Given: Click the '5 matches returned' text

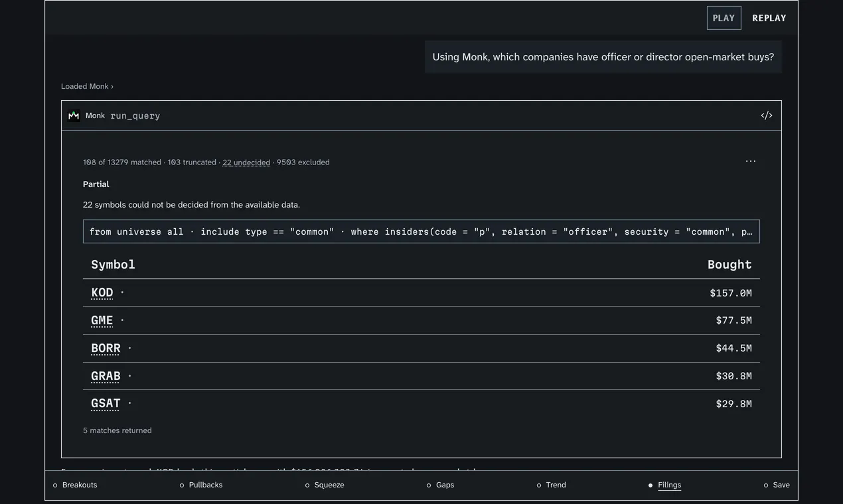Looking at the screenshot, I should click(117, 430).
